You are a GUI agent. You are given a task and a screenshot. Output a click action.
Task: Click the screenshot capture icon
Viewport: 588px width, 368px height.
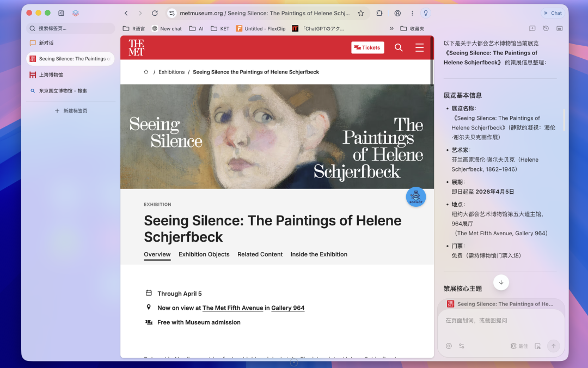pos(538,346)
